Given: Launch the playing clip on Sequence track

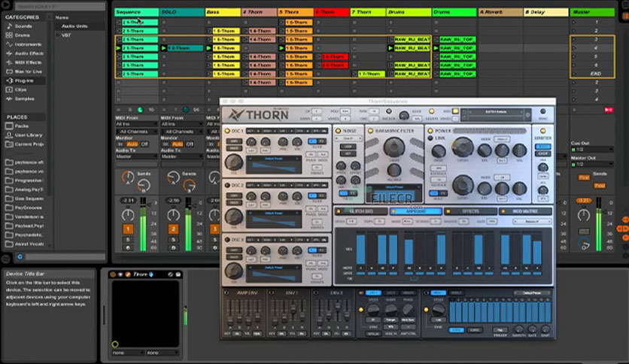Looking at the screenshot, I should tap(119, 47).
